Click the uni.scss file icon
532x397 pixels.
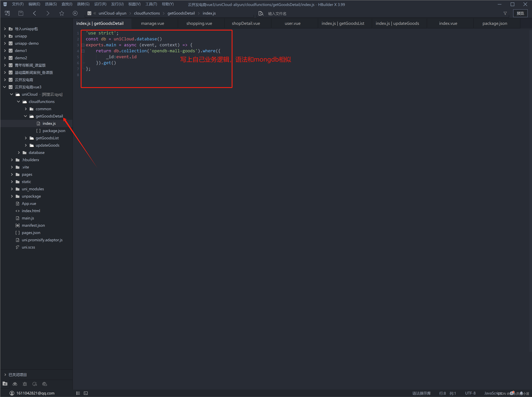17,247
